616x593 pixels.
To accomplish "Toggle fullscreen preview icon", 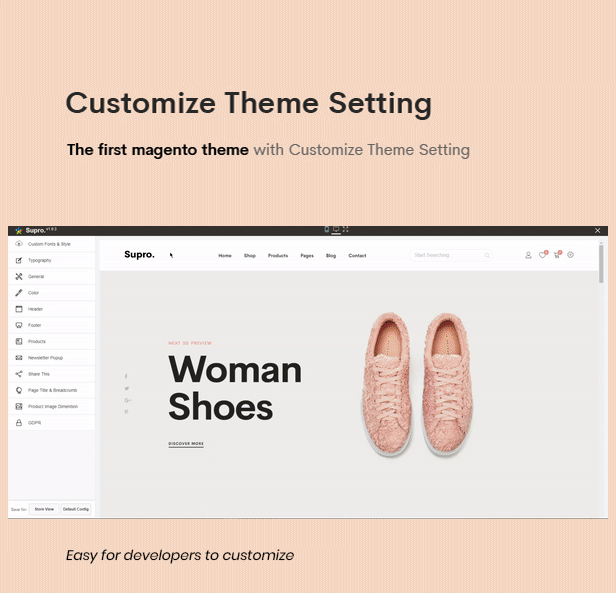I will point(345,229).
